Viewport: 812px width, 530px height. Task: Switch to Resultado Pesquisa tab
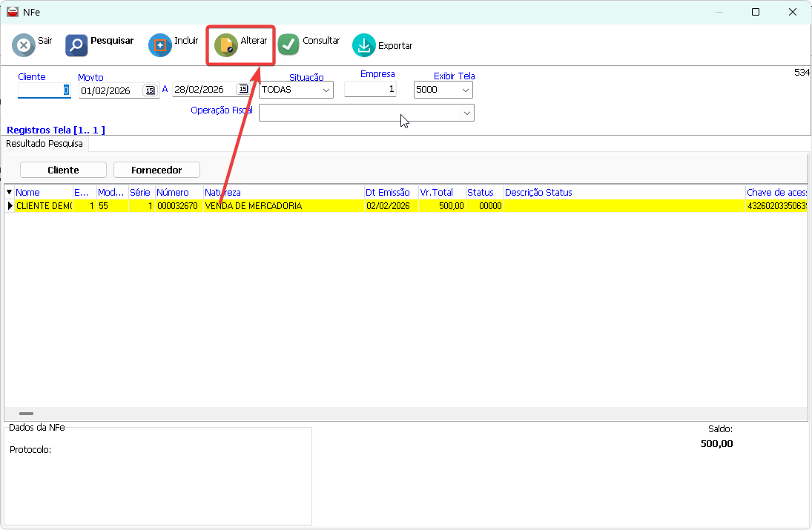click(x=44, y=144)
